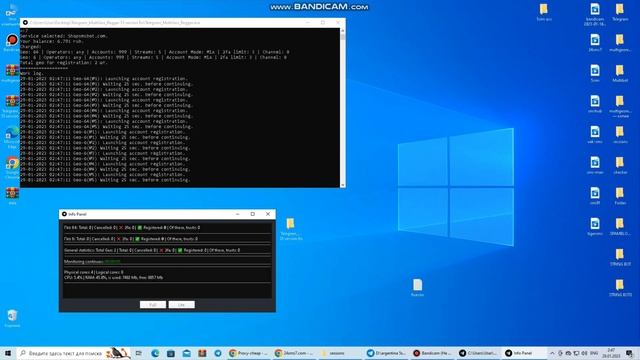This screenshot has width=640, height=360.
Task: Select the text document below the Windows logo
Action: point(417,287)
